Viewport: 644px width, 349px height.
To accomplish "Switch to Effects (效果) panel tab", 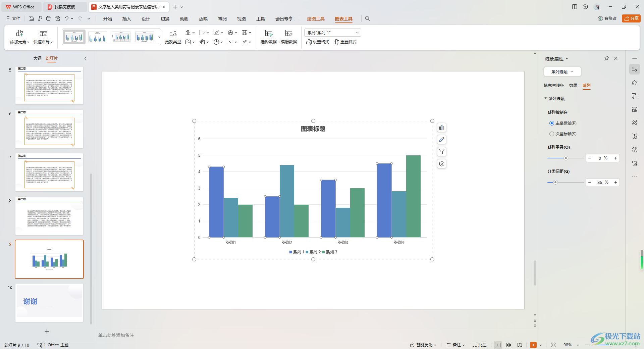I will pos(573,86).
